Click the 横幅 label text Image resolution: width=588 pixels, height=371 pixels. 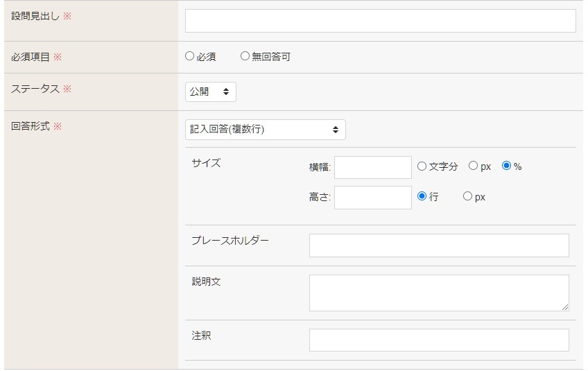coord(320,167)
